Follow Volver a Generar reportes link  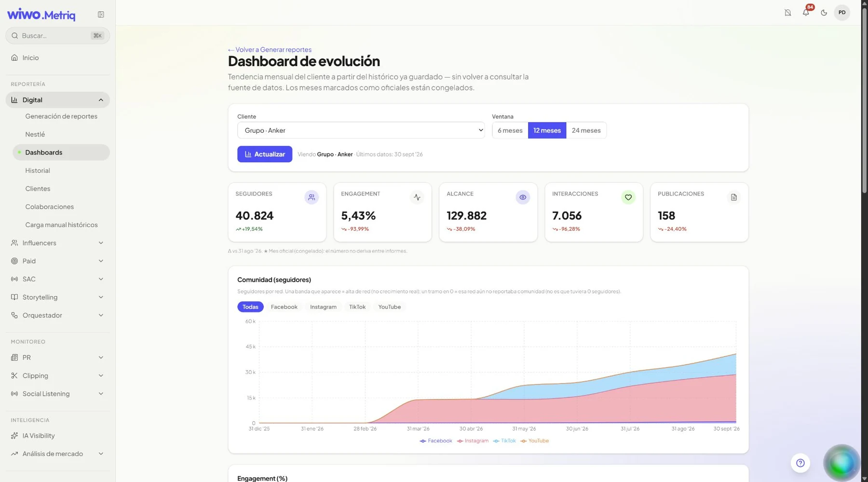(x=270, y=50)
